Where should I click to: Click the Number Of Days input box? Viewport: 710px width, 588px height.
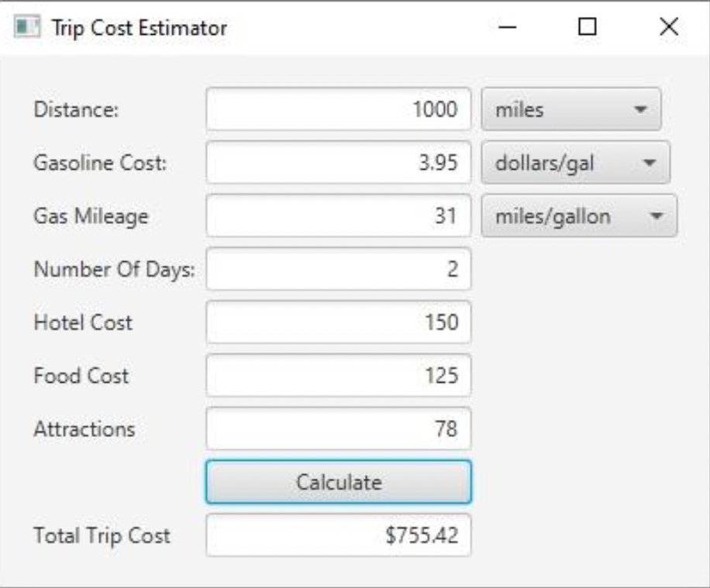[338, 269]
